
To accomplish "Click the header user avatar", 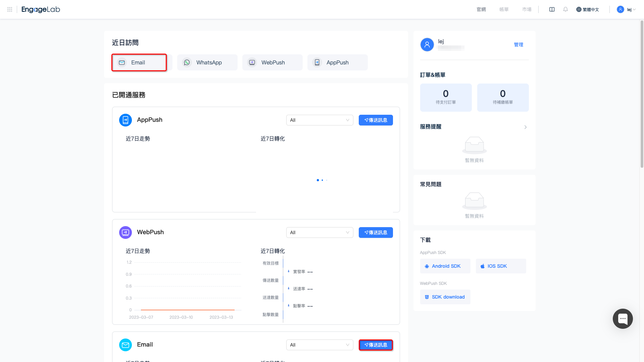I will point(620,9).
